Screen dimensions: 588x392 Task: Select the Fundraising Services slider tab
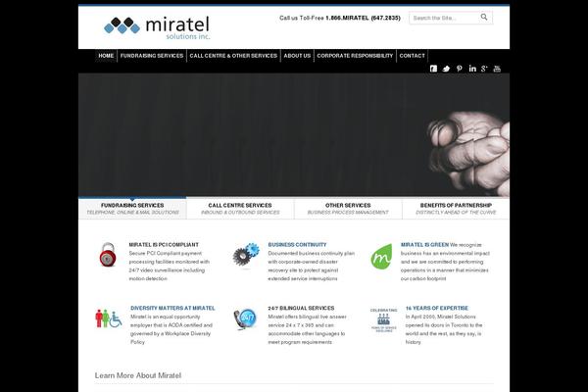pos(132,208)
